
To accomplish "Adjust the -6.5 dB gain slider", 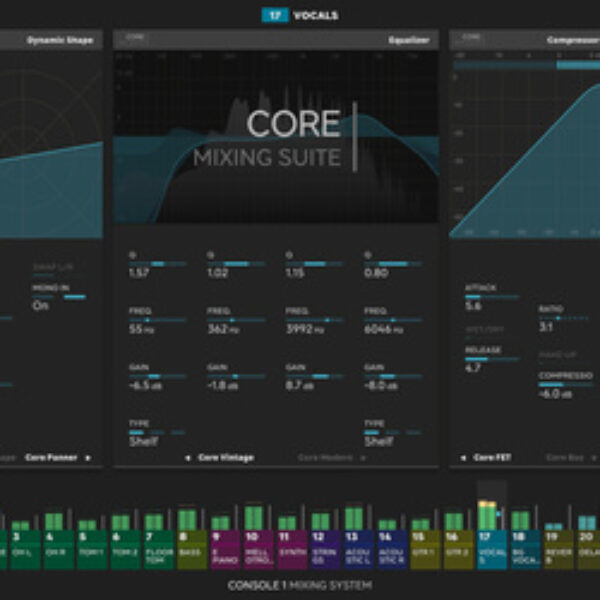I will 158,376.
